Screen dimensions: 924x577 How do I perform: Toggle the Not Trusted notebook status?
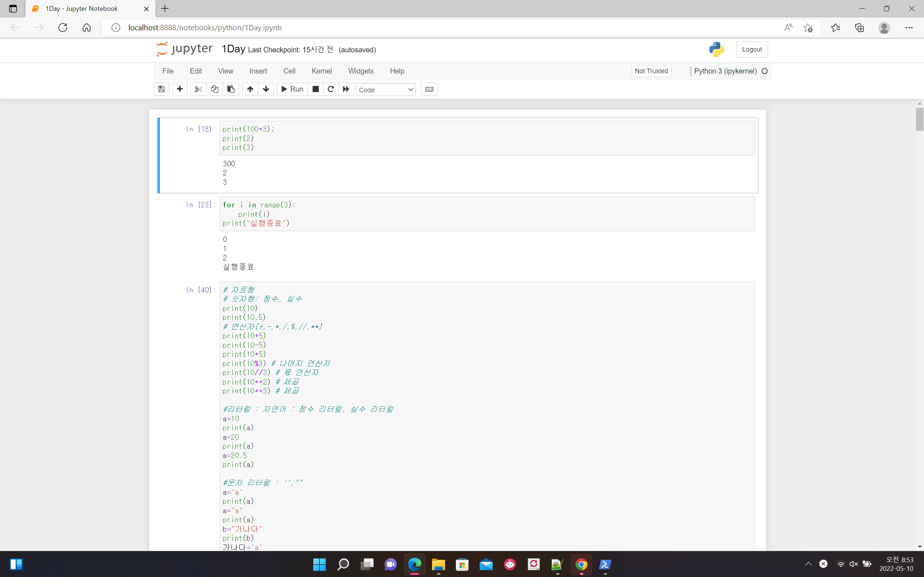[x=651, y=71]
